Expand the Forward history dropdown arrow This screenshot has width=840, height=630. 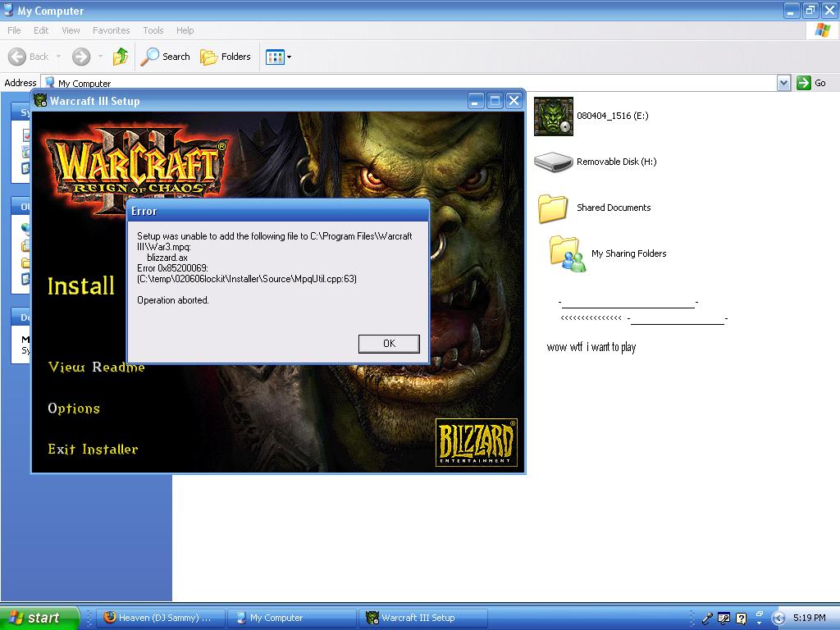click(100, 57)
